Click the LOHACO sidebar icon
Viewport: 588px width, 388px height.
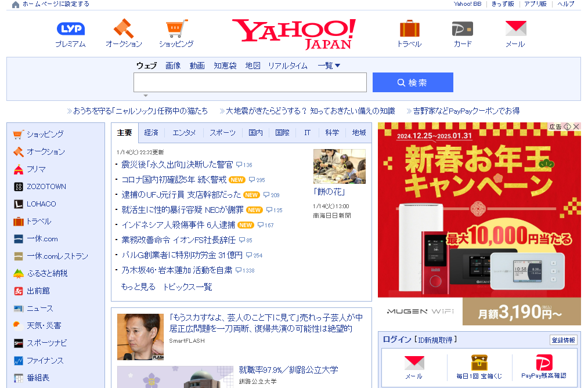[x=19, y=204]
